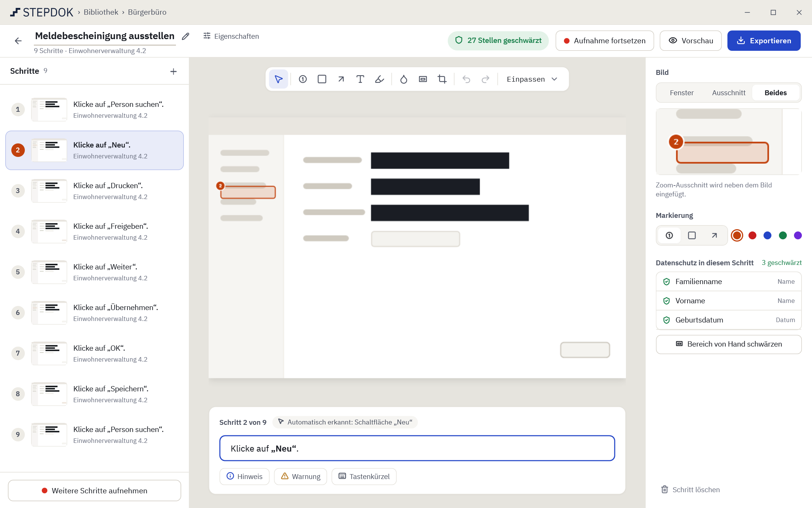This screenshot has width=812, height=508.
Task: Pick the blue marker color
Action: point(768,236)
